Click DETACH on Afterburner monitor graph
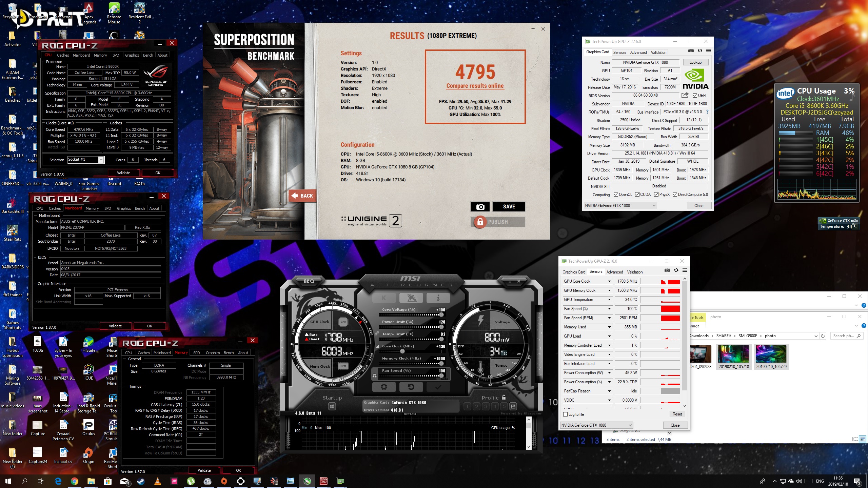 (410, 414)
